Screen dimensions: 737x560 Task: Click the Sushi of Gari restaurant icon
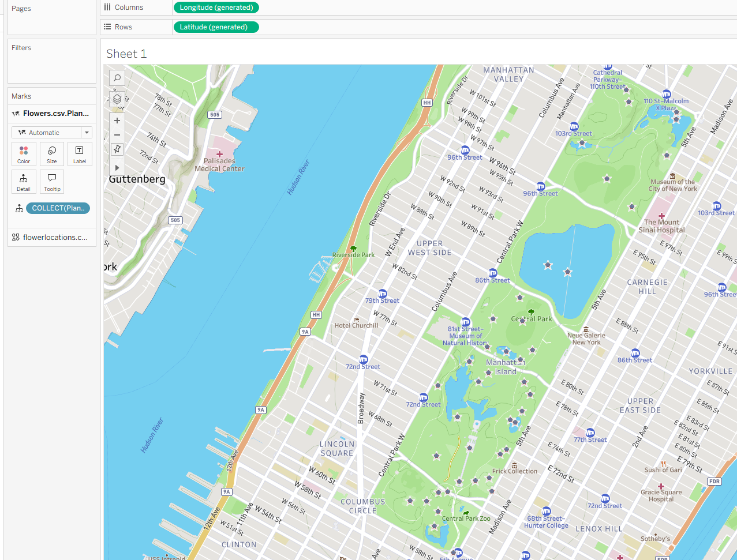[664, 464]
